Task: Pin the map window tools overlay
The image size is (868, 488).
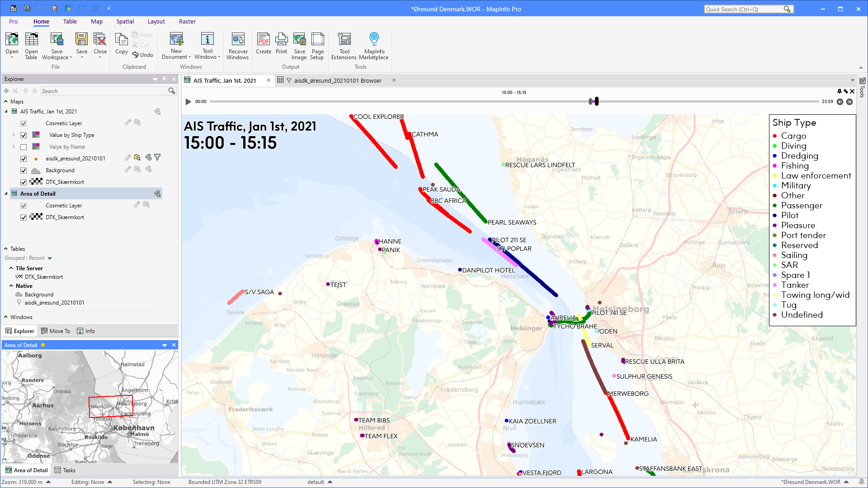Action: pyautogui.click(x=839, y=91)
